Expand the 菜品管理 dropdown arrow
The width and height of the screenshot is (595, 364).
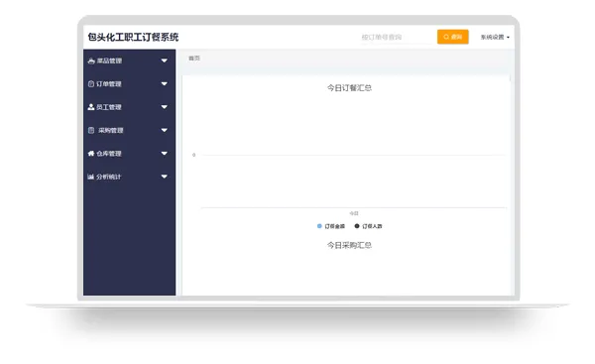click(x=165, y=61)
